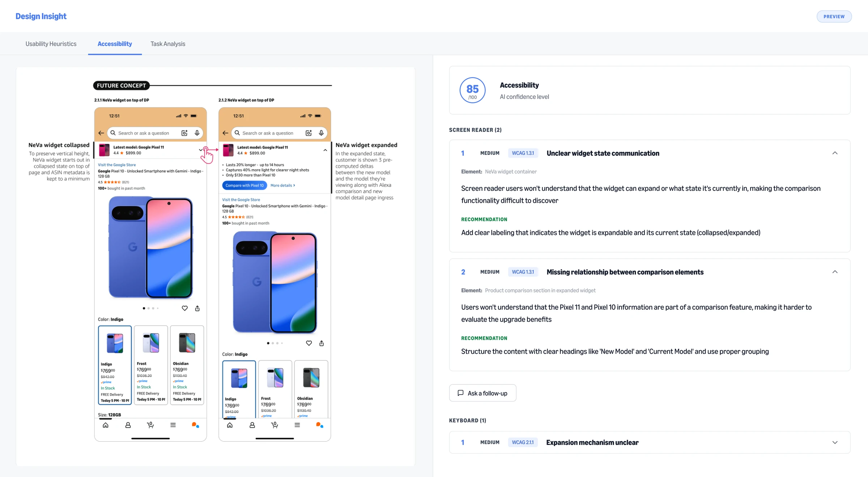Click the search field in left phone
The height and width of the screenshot is (477, 868).
click(155, 133)
